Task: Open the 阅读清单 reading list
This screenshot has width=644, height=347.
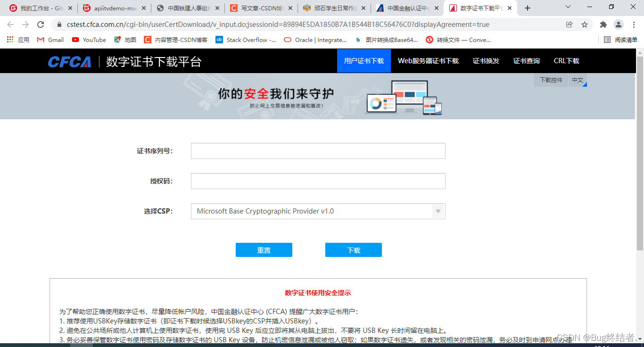Action: (620, 40)
